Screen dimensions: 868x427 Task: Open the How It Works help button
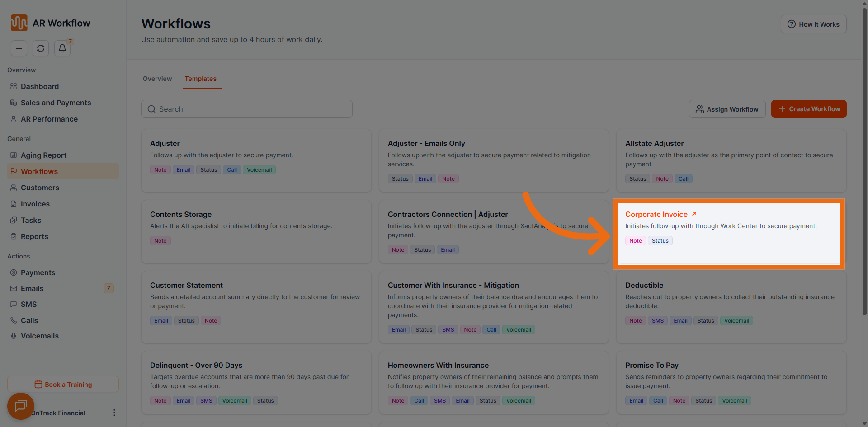pos(813,24)
